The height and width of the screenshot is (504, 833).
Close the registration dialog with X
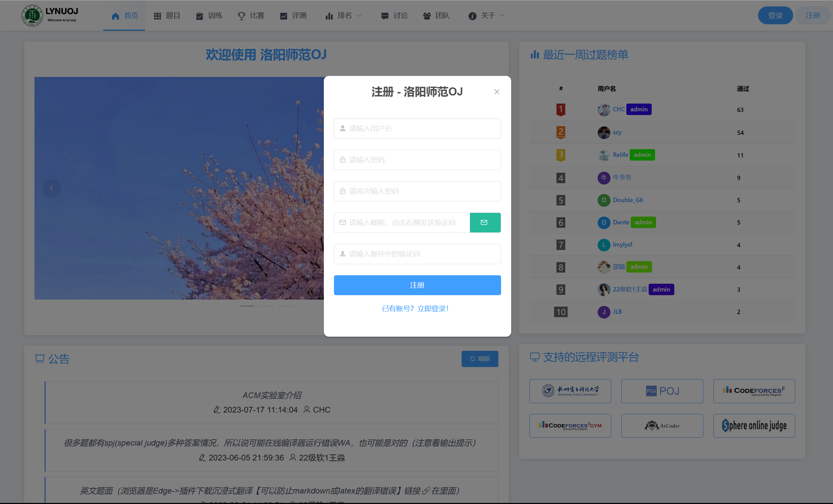pyautogui.click(x=497, y=92)
